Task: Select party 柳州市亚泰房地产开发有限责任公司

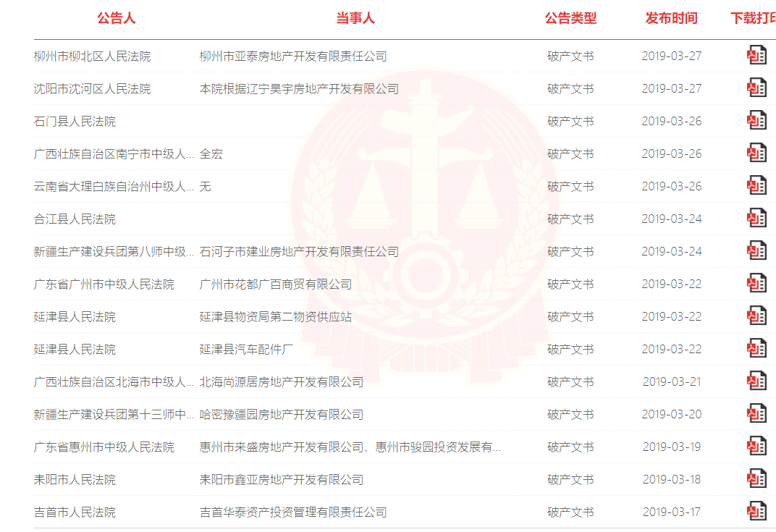Action: [293, 56]
